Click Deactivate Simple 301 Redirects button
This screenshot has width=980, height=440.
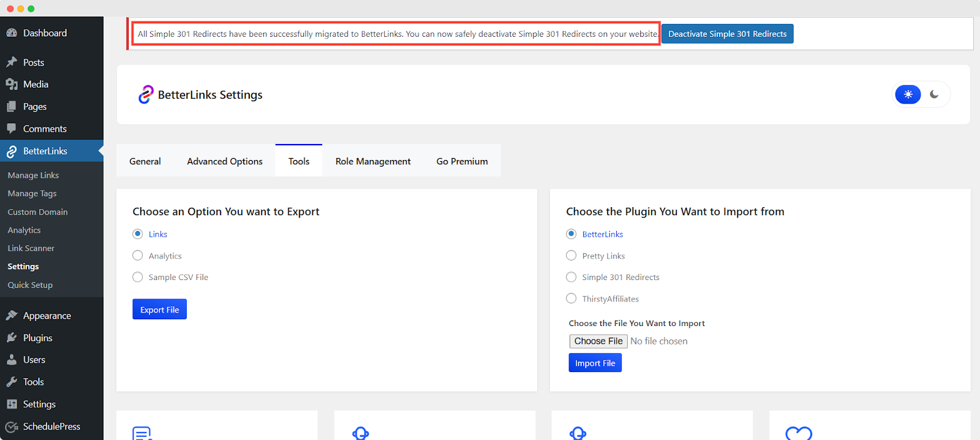coord(728,34)
